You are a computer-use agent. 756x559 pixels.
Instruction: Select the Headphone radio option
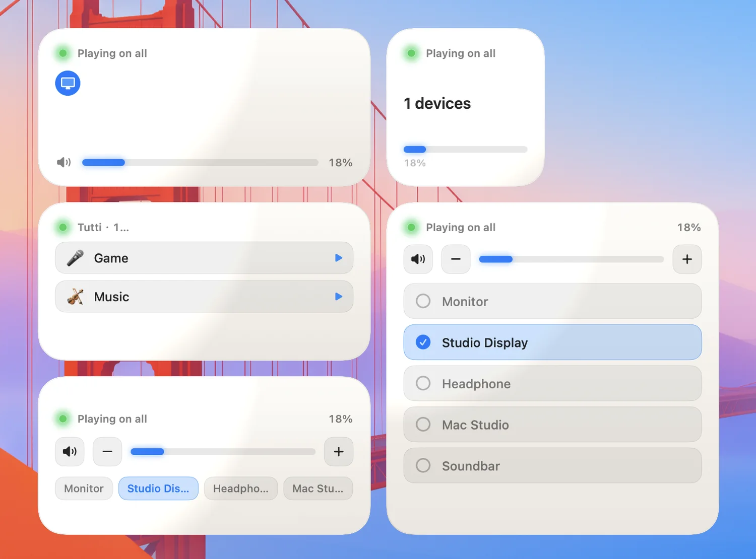[x=552, y=383]
